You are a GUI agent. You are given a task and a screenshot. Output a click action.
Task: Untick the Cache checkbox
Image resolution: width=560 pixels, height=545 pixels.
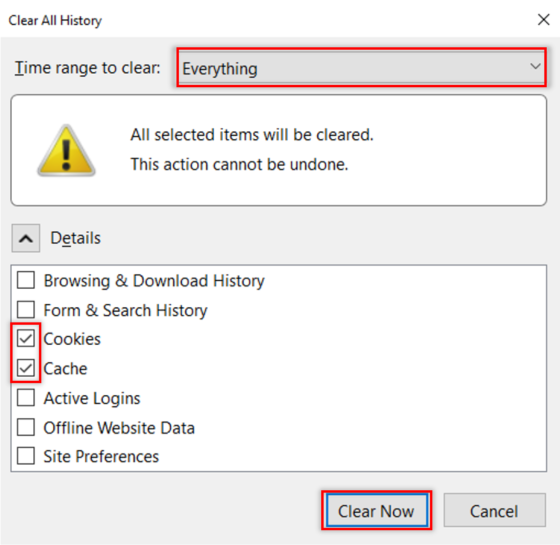tap(26, 368)
